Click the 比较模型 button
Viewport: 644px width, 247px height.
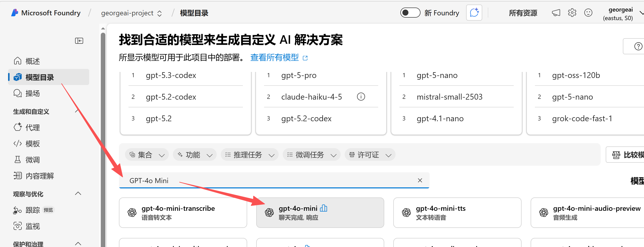(x=625, y=155)
